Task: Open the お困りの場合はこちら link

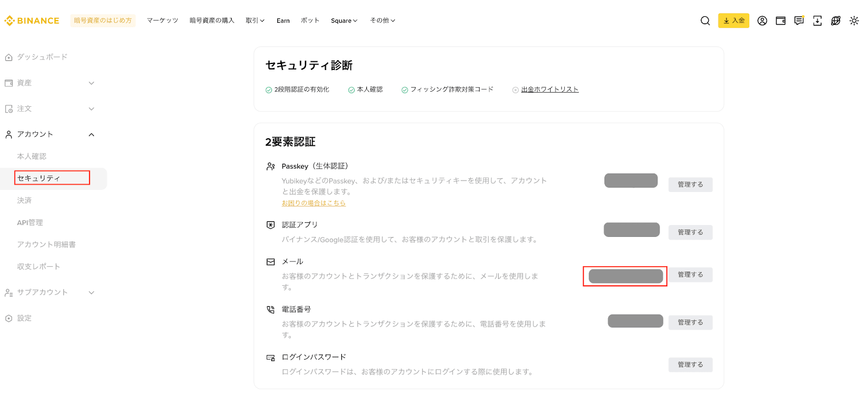Action: (x=314, y=203)
